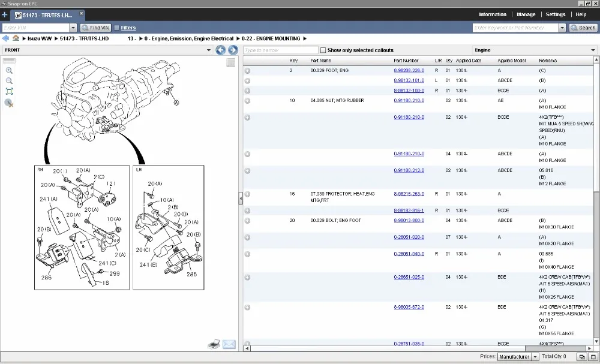Screen dimensions: 600x364
Task: Open the Prices Manufacturer dropdown
Action: (535, 357)
